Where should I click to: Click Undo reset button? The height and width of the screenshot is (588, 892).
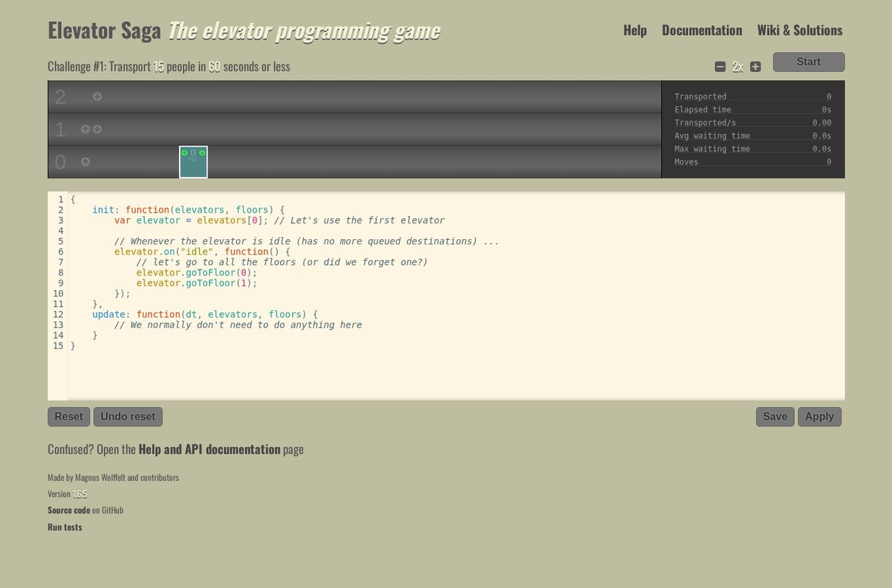pyautogui.click(x=128, y=417)
